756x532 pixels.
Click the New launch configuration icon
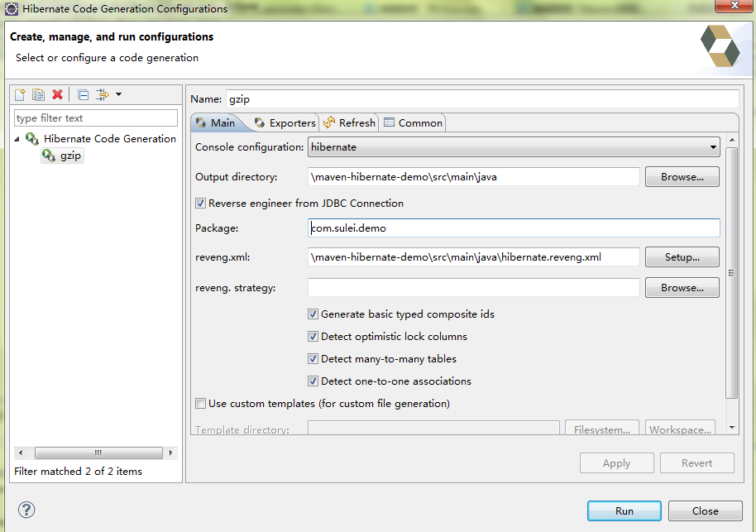click(x=20, y=94)
